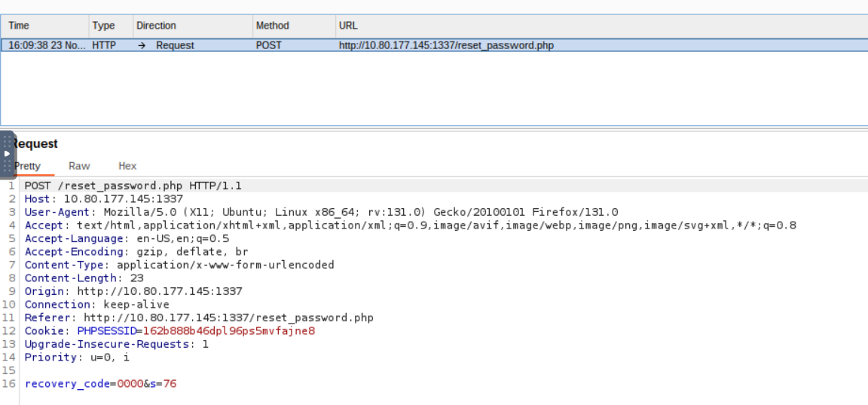Image resolution: width=868 pixels, height=405 pixels.
Task: Select the intercepted POST request row
Action: 434,45
